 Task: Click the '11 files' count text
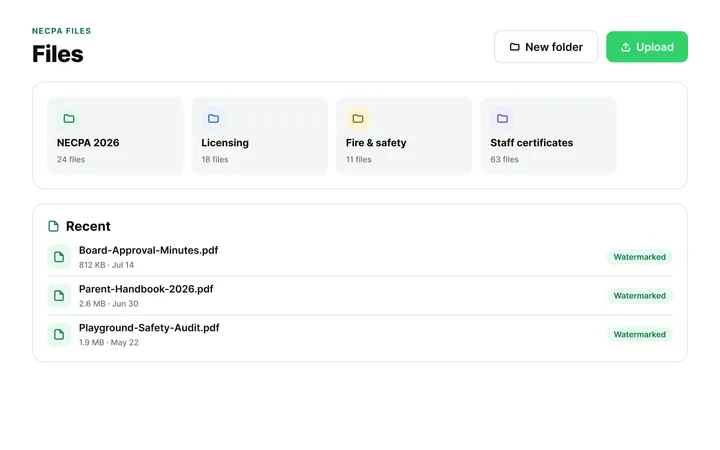[359, 159]
